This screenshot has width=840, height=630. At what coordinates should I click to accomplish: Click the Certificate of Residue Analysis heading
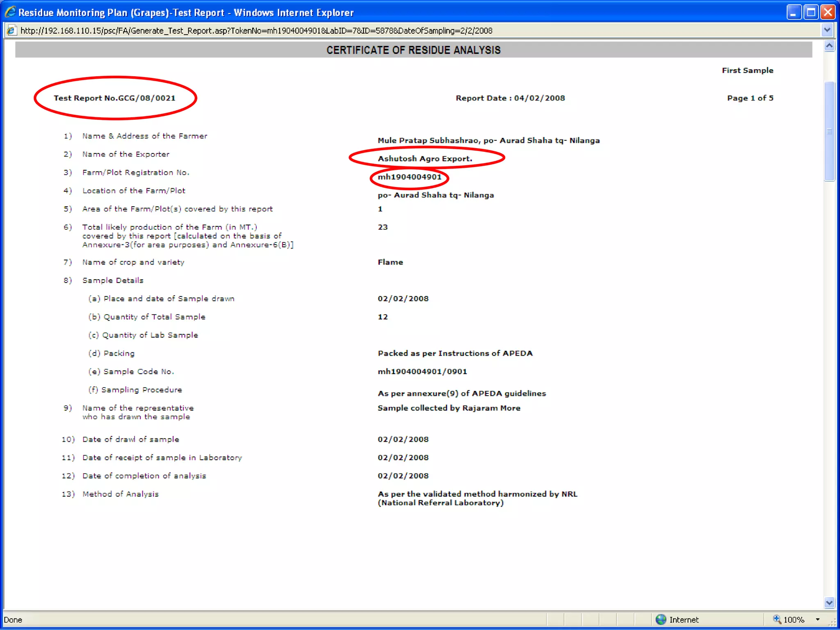[413, 50]
